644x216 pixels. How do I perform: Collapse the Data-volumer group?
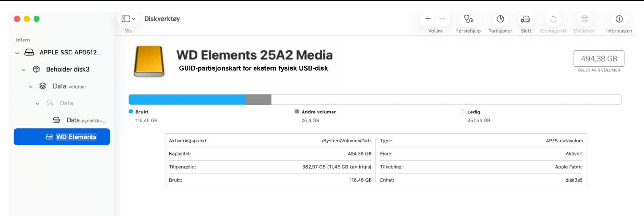coord(31,87)
